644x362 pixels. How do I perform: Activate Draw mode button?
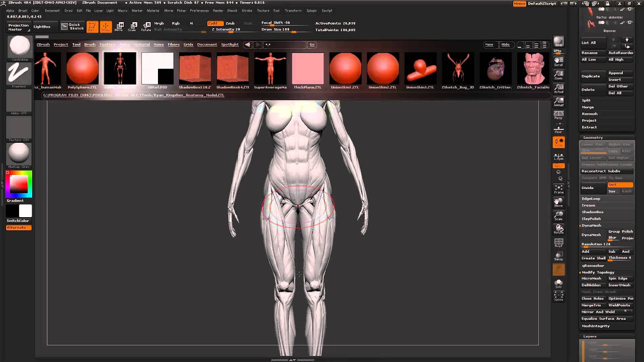click(x=106, y=27)
